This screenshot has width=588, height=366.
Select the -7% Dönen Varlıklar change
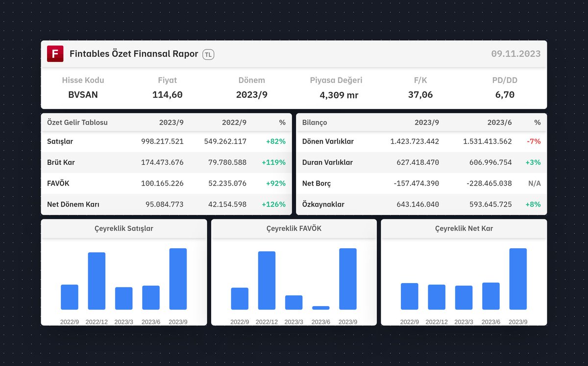[534, 141]
